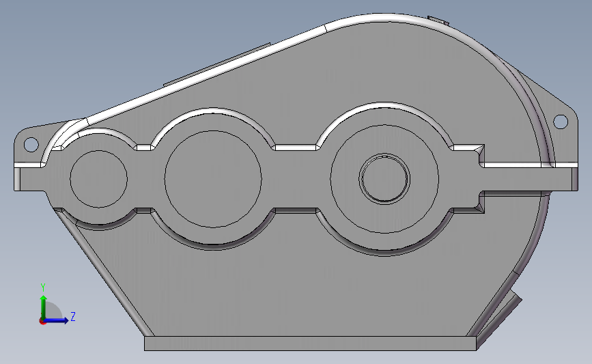592x364 pixels.
Task: Pick the inspection cover plate on sloped top
Action: coord(217,64)
